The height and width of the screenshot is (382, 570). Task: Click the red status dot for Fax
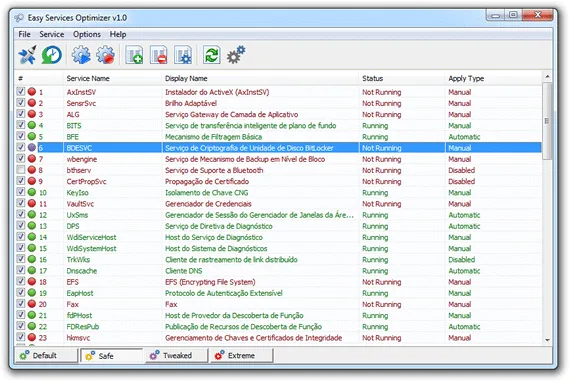(32, 304)
